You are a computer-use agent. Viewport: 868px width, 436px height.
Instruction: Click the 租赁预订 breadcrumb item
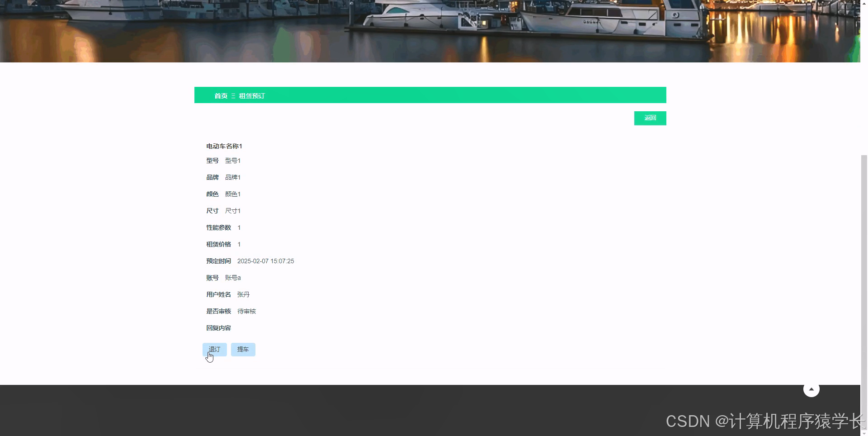pos(252,96)
